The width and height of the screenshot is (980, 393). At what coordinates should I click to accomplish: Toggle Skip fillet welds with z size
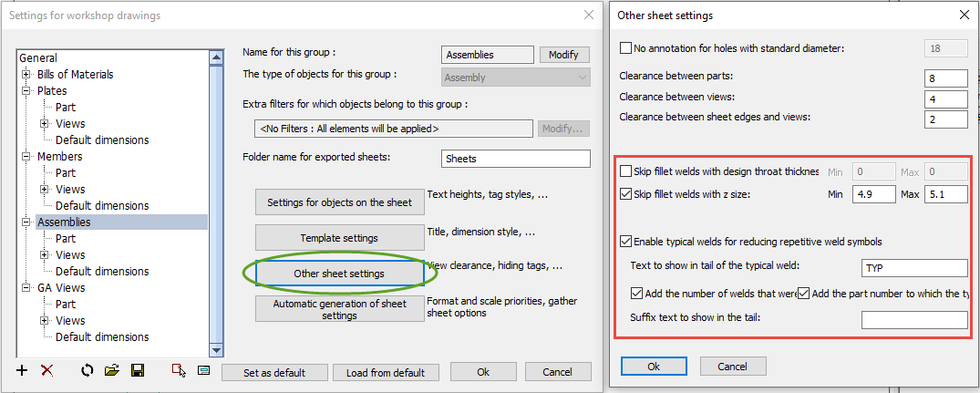pos(625,193)
